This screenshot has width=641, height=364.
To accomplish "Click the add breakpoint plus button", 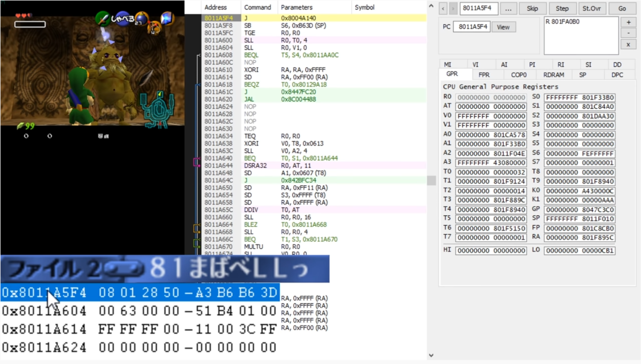I will [628, 22].
